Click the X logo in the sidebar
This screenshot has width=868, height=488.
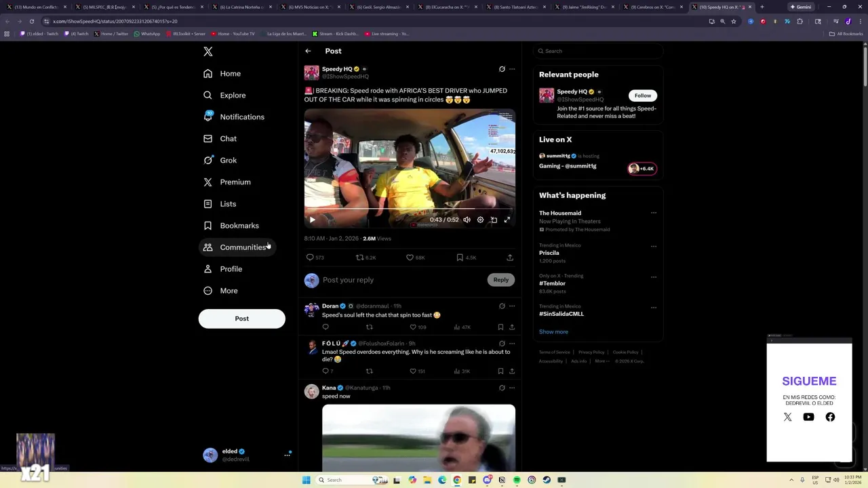click(x=208, y=52)
